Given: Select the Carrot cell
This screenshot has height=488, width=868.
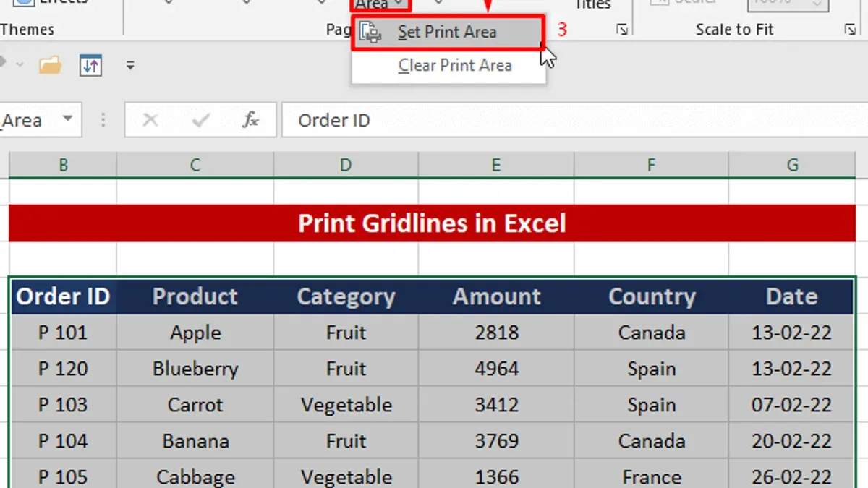Looking at the screenshot, I should coord(195,405).
